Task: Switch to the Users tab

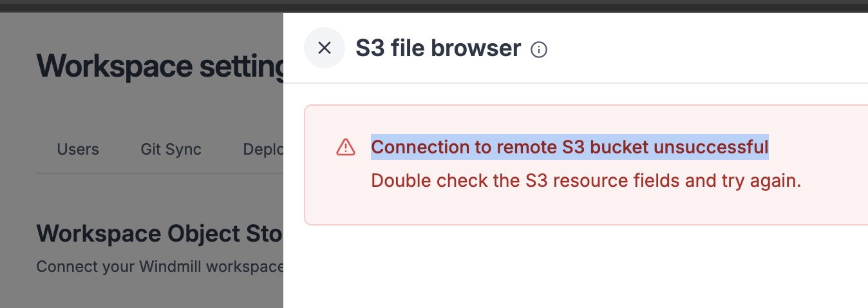Action: pyautogui.click(x=78, y=149)
